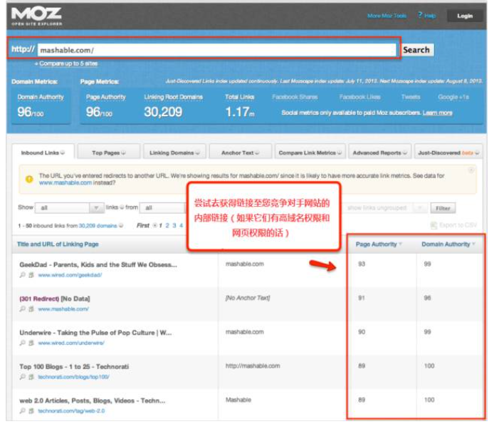Open 'Underwire - Taking the Pulse of Pop Culture' title

[95, 333]
